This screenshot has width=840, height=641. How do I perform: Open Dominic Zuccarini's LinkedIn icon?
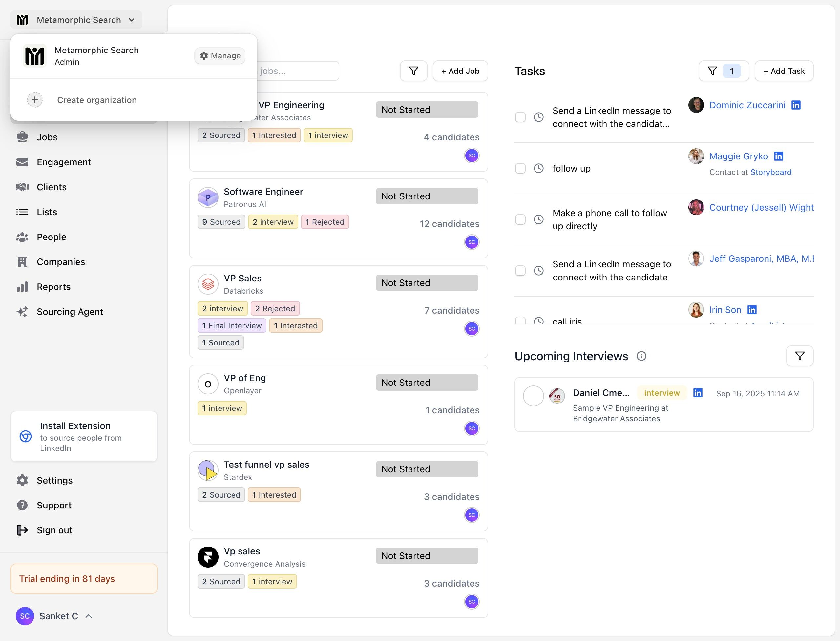pos(796,105)
